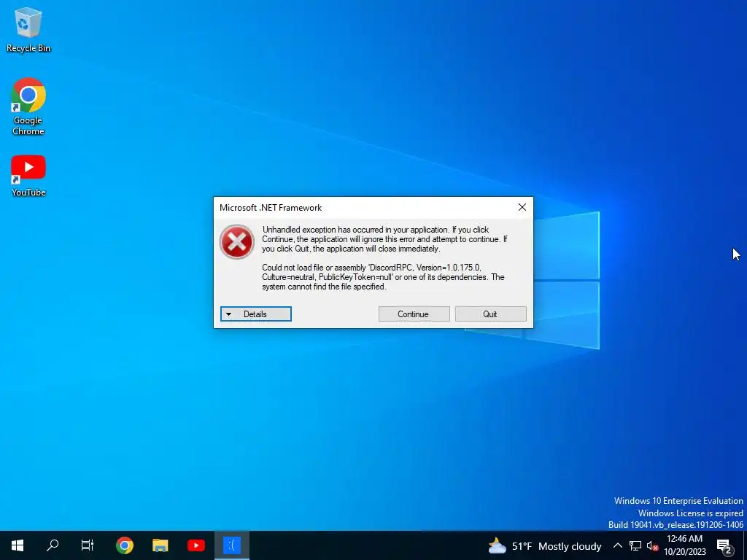
Task: Show hidden system tray icons
Action: [x=617, y=545]
